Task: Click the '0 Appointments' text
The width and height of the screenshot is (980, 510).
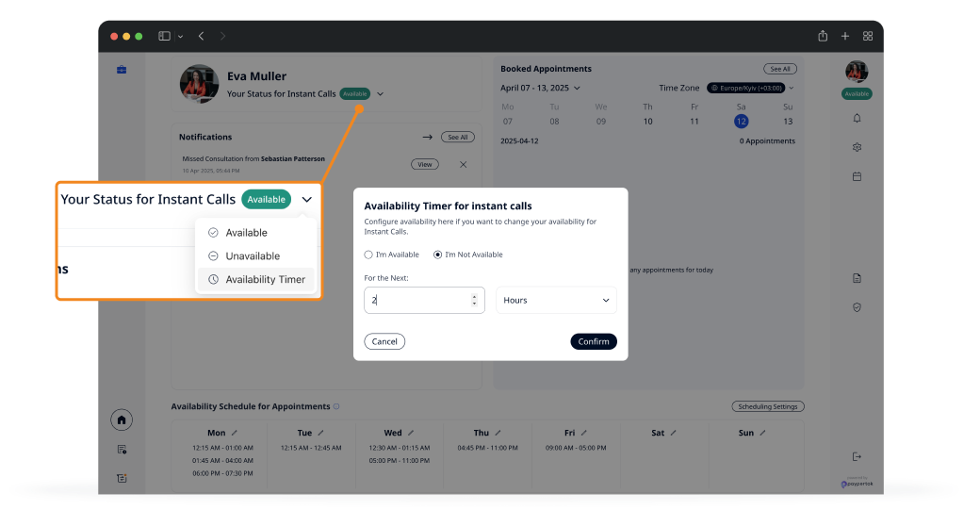Action: pyautogui.click(x=767, y=141)
